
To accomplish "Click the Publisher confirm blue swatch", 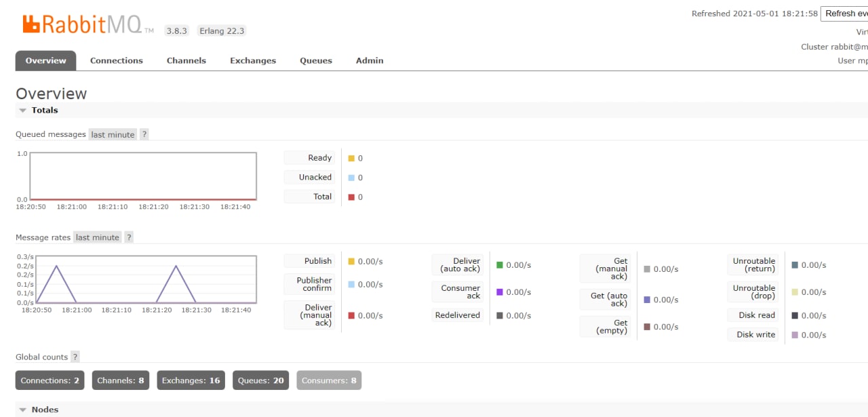I will pyautogui.click(x=351, y=284).
